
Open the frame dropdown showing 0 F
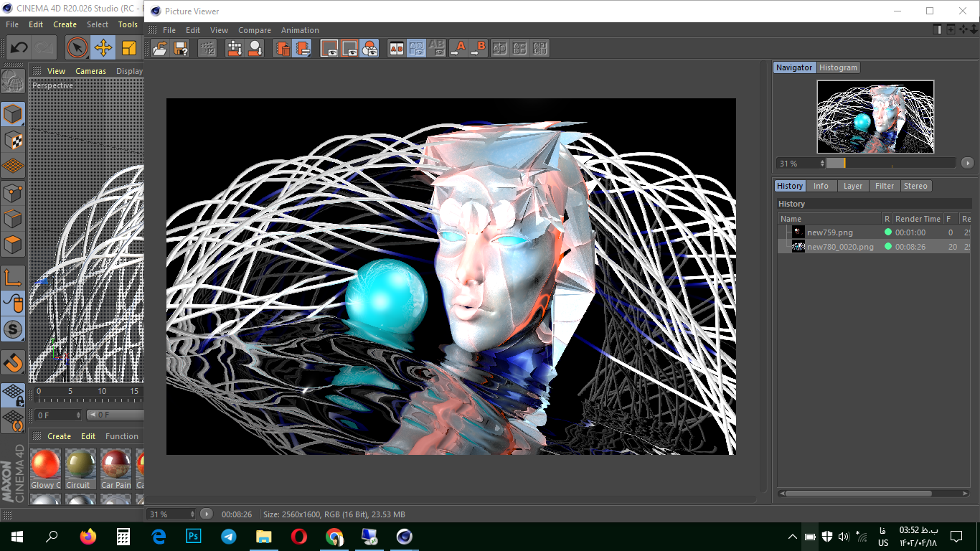click(56, 415)
